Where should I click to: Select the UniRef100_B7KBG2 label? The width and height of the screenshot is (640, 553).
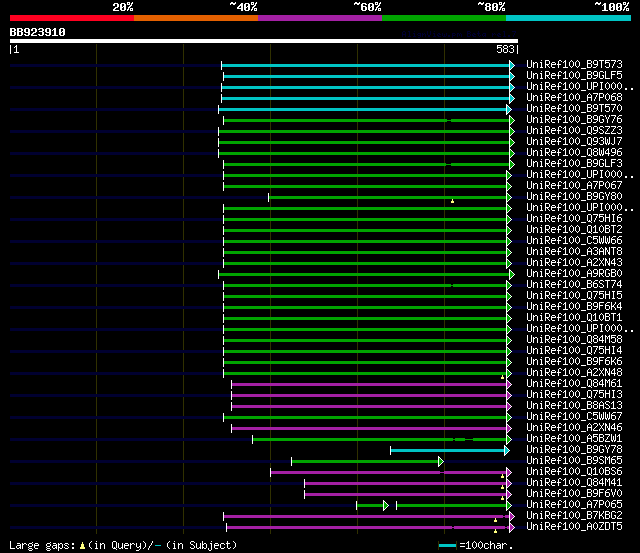click(574, 516)
